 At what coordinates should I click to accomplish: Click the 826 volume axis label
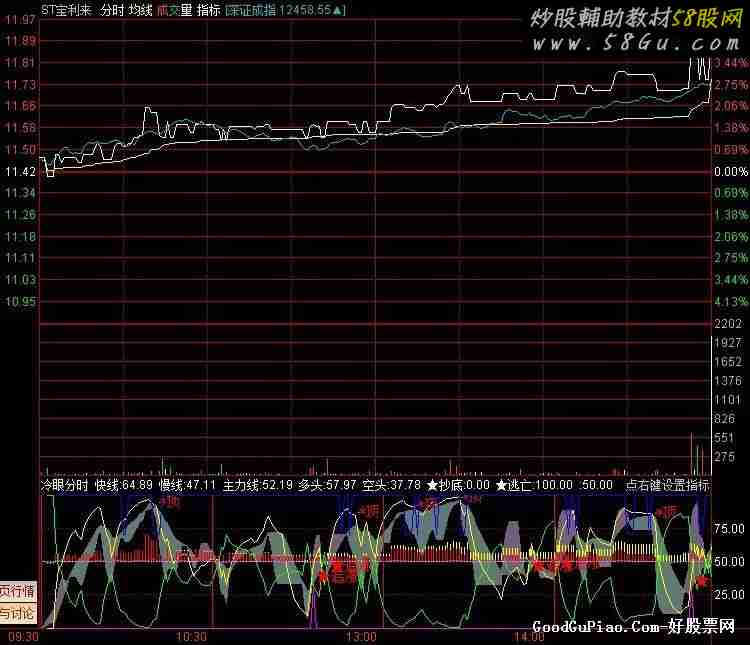pyautogui.click(x=725, y=419)
